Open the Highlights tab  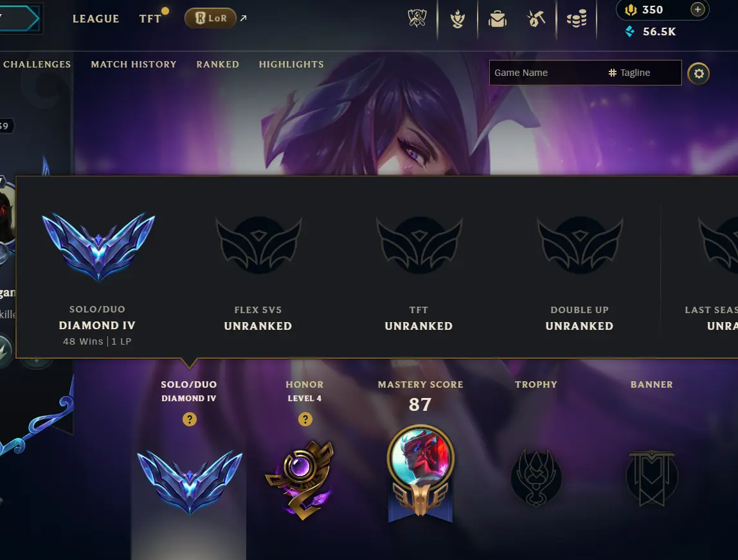(291, 64)
